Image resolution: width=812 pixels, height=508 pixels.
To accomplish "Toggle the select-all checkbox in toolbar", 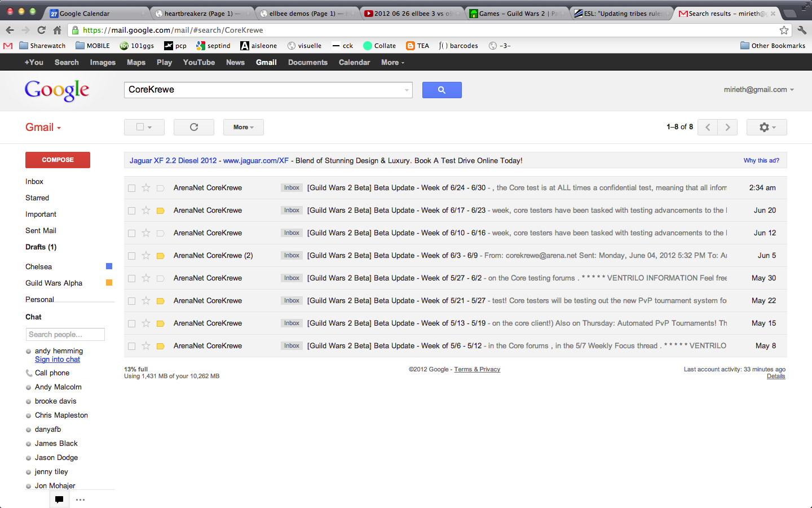I will tap(140, 127).
